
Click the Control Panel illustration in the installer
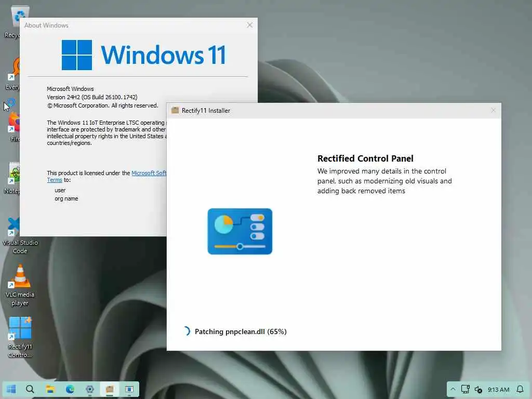point(240,231)
